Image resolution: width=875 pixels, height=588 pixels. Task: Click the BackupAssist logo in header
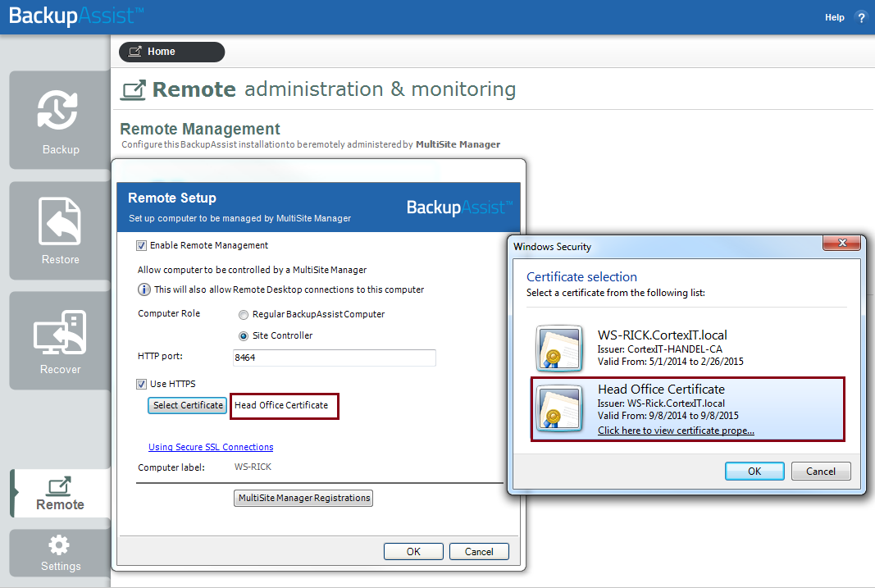(76, 16)
